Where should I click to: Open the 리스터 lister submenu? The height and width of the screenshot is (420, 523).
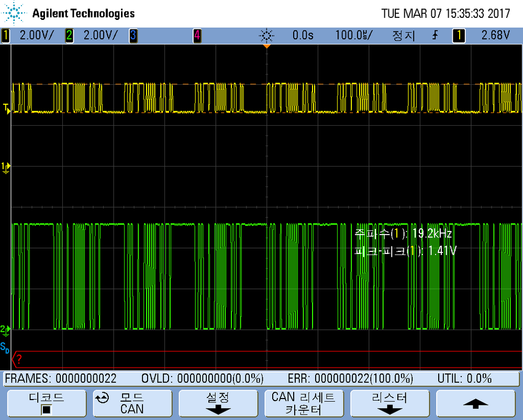point(390,403)
